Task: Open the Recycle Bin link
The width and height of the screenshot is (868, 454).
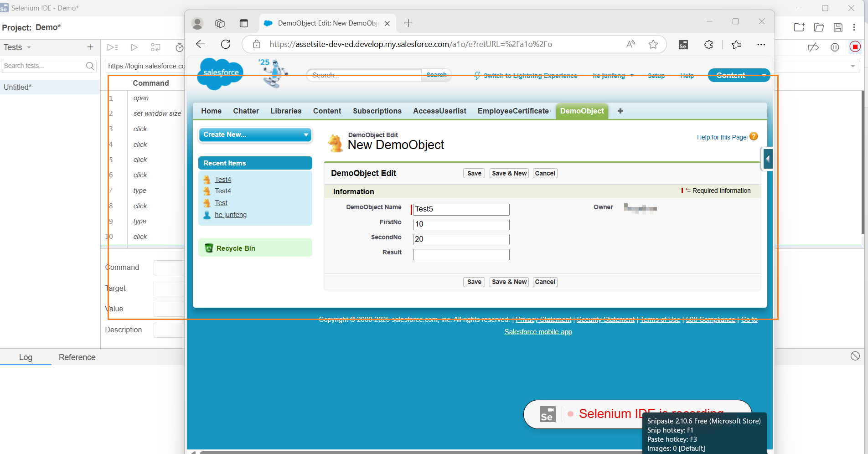Action: [236, 248]
